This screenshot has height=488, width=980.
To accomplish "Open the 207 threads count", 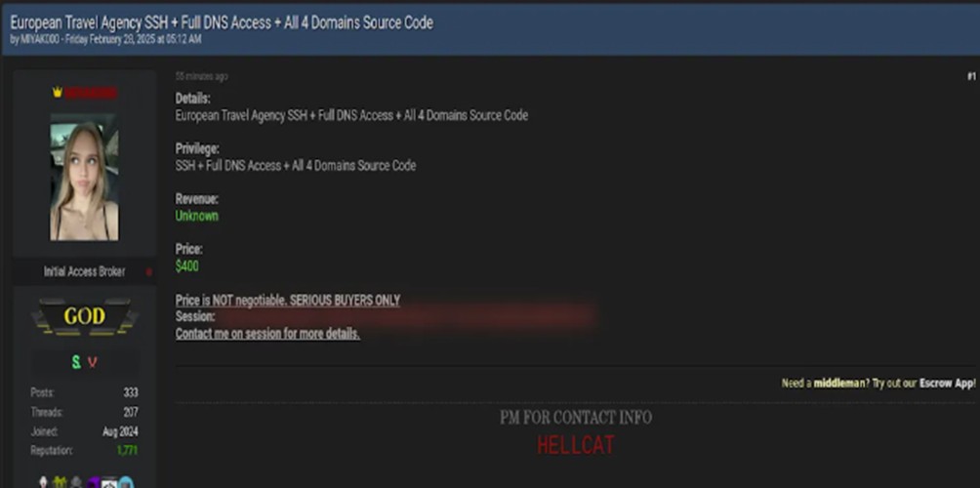I will pyautogui.click(x=131, y=412).
